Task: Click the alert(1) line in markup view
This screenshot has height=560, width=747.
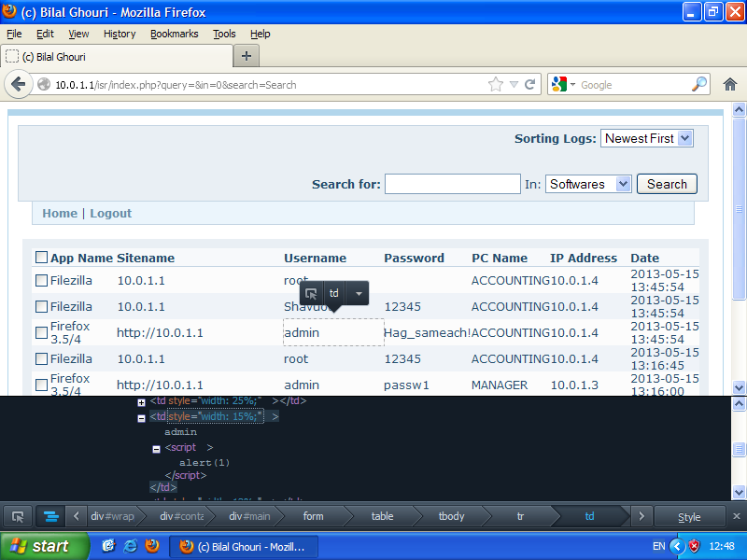Action: (x=204, y=462)
